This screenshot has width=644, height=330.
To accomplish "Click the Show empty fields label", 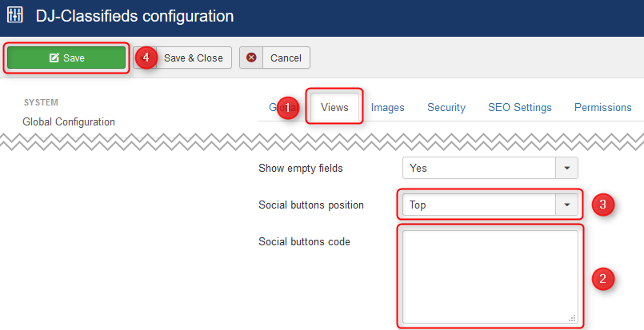I will click(x=301, y=169).
